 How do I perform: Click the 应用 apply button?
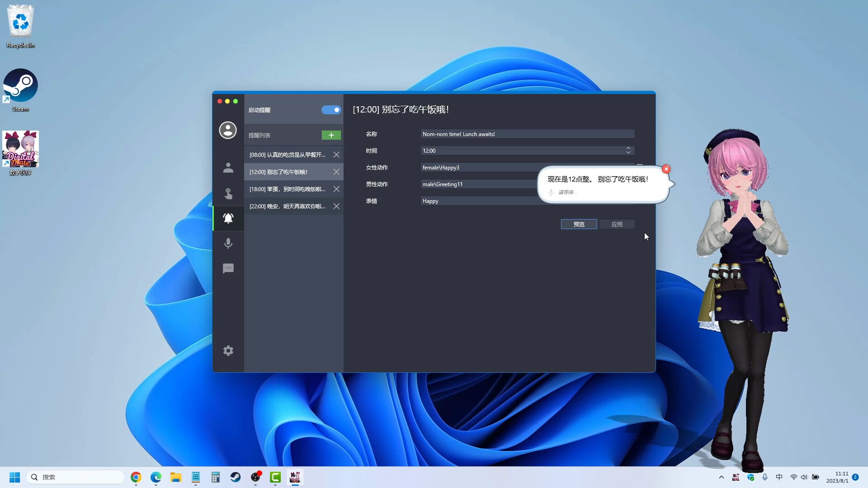(618, 224)
